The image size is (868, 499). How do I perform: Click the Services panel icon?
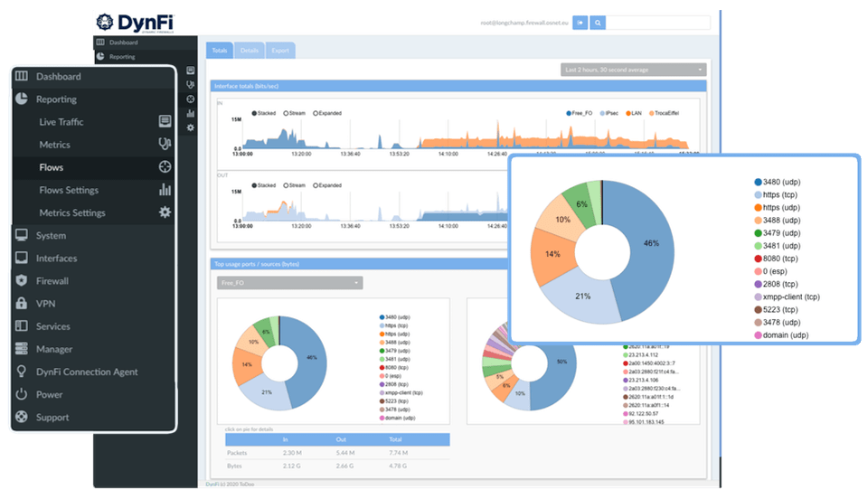coord(22,325)
